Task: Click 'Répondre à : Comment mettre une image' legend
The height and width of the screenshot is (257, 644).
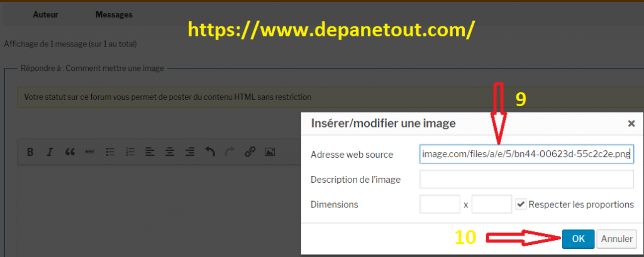Action: coord(92,68)
